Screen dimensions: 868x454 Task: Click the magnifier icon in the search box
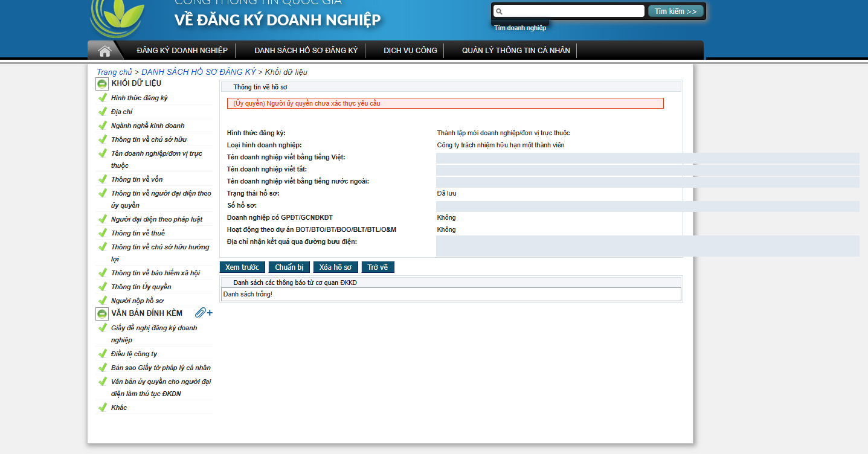[x=499, y=11]
